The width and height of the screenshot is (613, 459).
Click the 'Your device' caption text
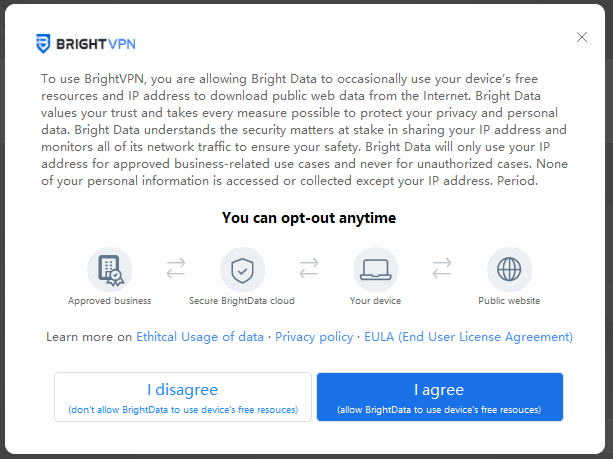(376, 300)
